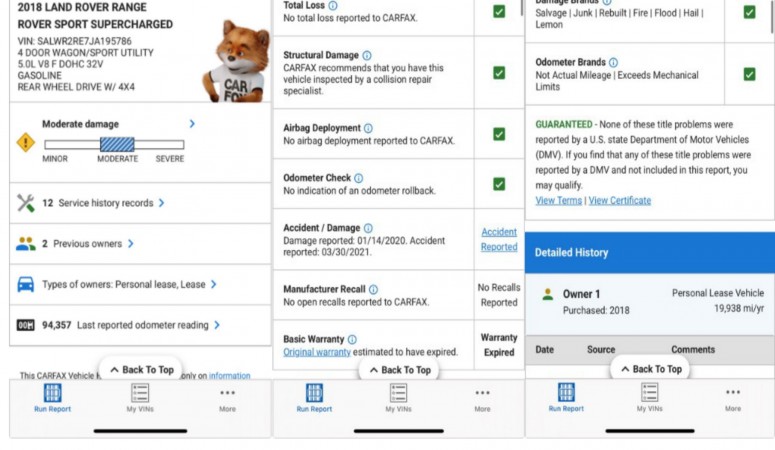The width and height of the screenshot is (775, 450).
Task: Click the Date column header
Action: pyautogui.click(x=545, y=350)
